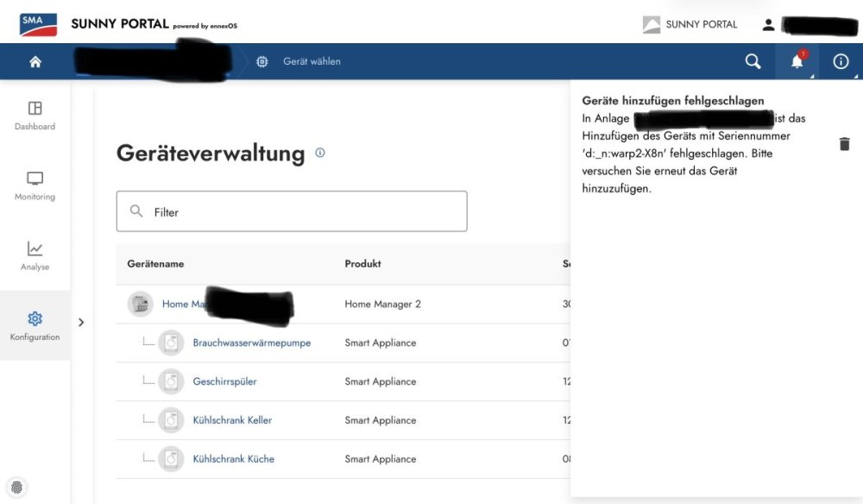863x504 pixels.
Task: Click 'Smart Appliance' in Kühlschrank Küche row
Action: tap(381, 459)
